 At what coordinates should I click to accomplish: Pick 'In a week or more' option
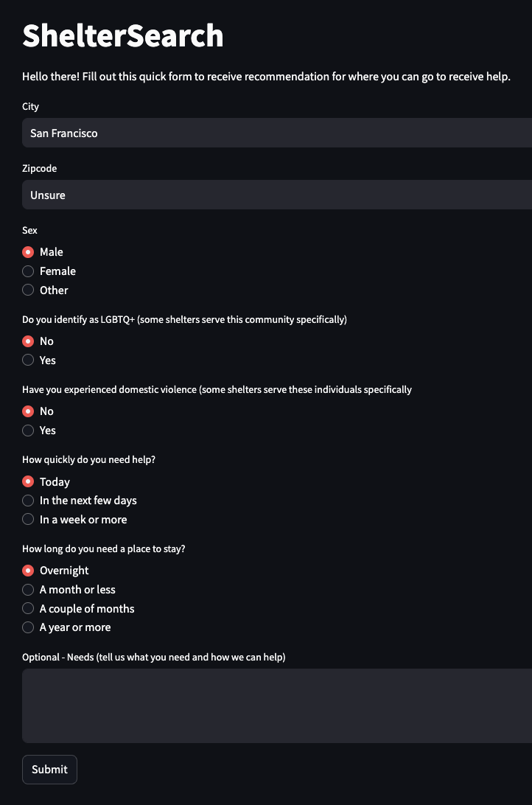point(29,520)
